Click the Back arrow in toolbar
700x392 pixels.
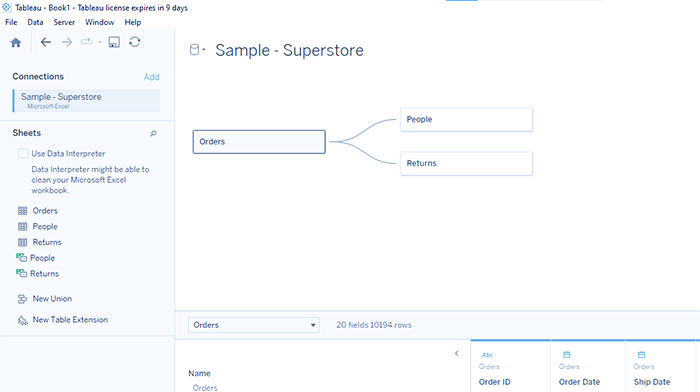click(x=46, y=42)
